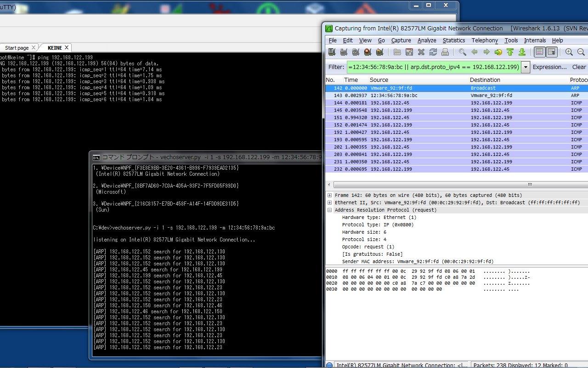Open the Statistics menu
This screenshot has width=588, height=368.
[454, 40]
